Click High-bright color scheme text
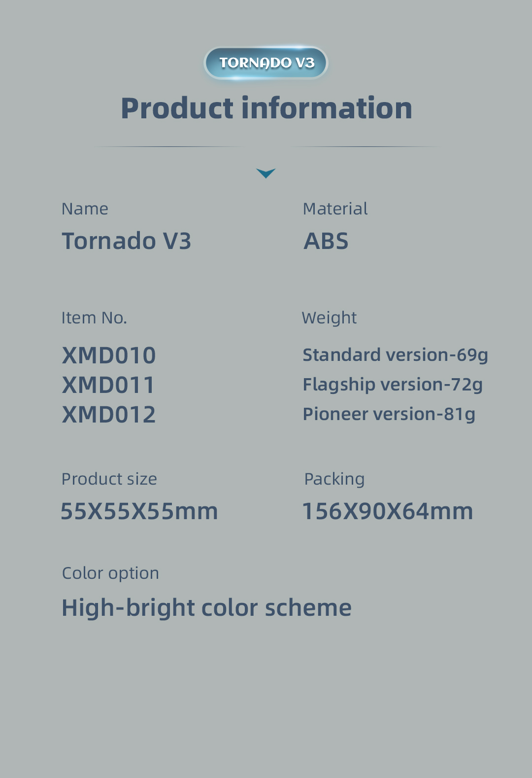This screenshot has width=532, height=778. [x=206, y=608]
